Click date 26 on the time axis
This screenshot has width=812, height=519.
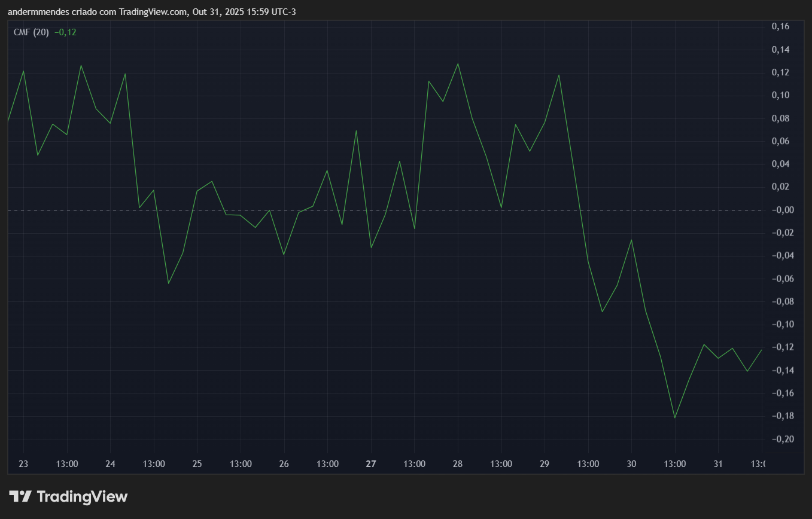click(284, 464)
